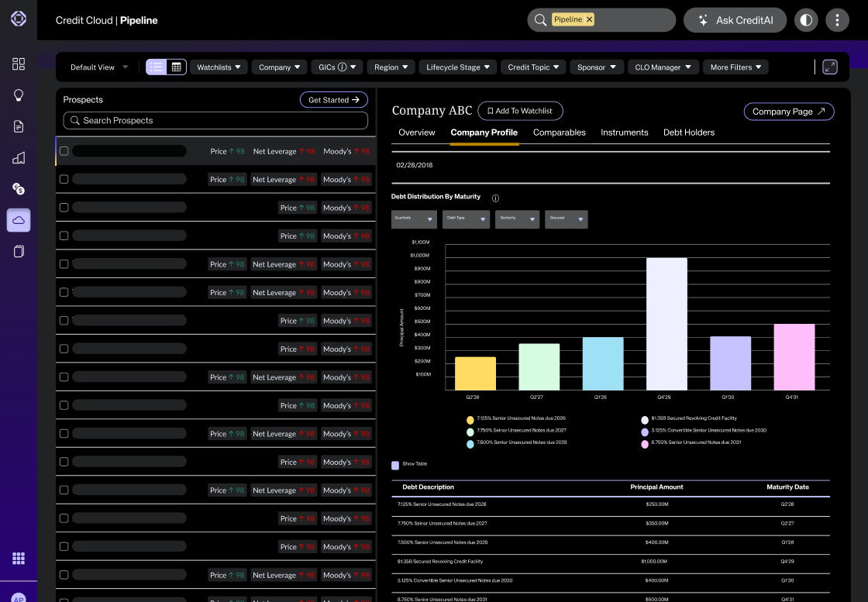Open the dashboard grid icon in sidebar
The image size is (868, 602).
click(19, 64)
